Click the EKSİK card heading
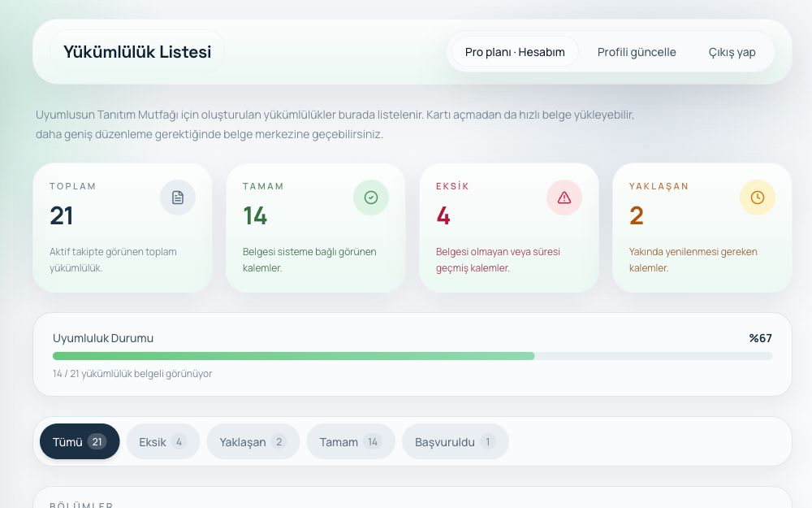Image resolution: width=812 pixels, height=508 pixels. [452, 186]
